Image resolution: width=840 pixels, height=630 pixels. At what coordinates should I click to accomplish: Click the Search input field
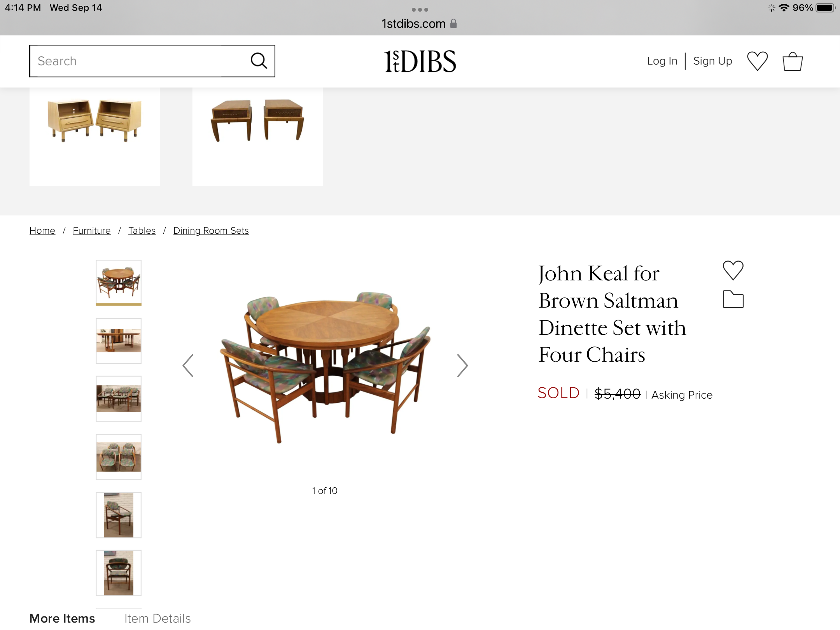pos(136,61)
